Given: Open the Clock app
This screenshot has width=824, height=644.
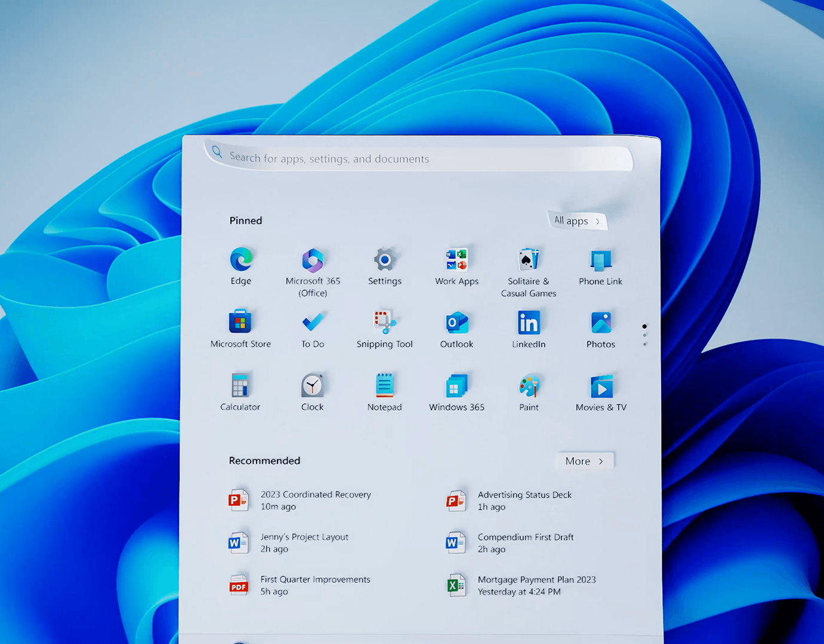Looking at the screenshot, I should pos(312,385).
